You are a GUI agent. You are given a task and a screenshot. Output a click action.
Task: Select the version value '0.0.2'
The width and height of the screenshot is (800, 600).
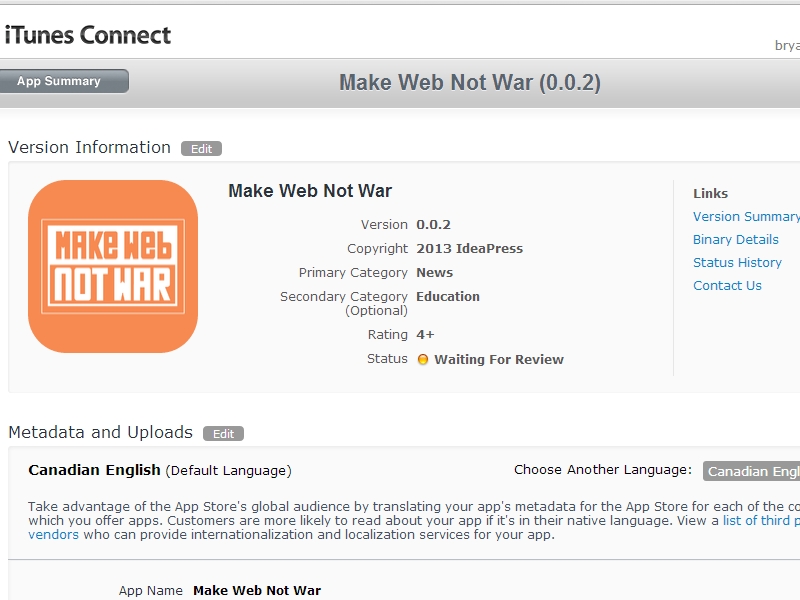[x=433, y=224]
